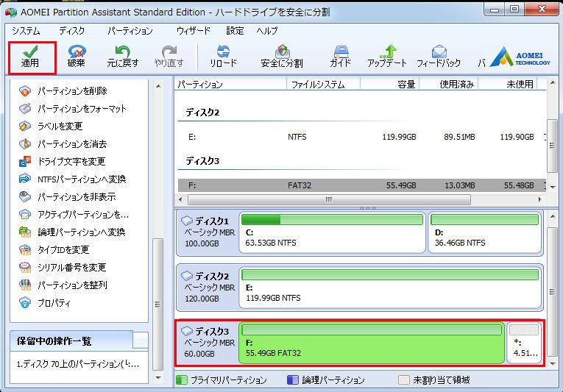Select the C: 63.53GB NTFS partition block
Screen dimensions: 563x392
click(x=332, y=232)
